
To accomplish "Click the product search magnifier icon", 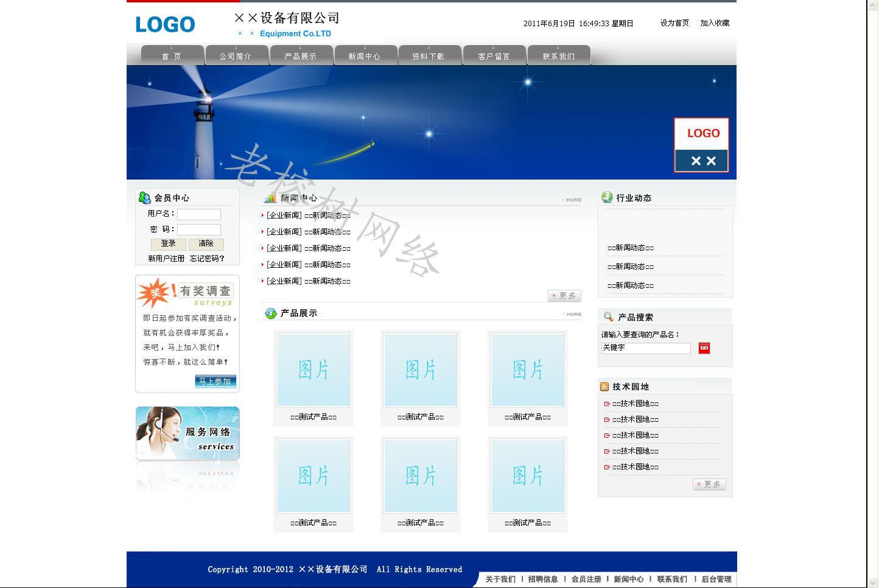I will (608, 317).
